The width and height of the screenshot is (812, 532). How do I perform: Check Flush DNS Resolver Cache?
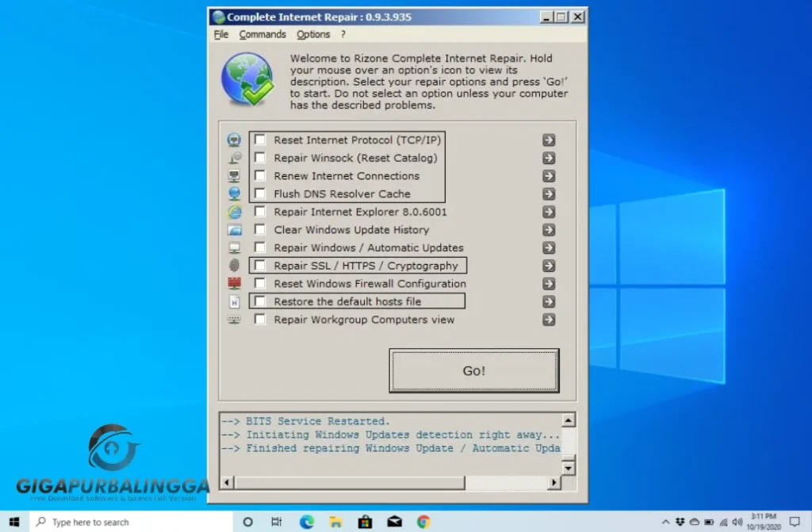click(x=260, y=193)
